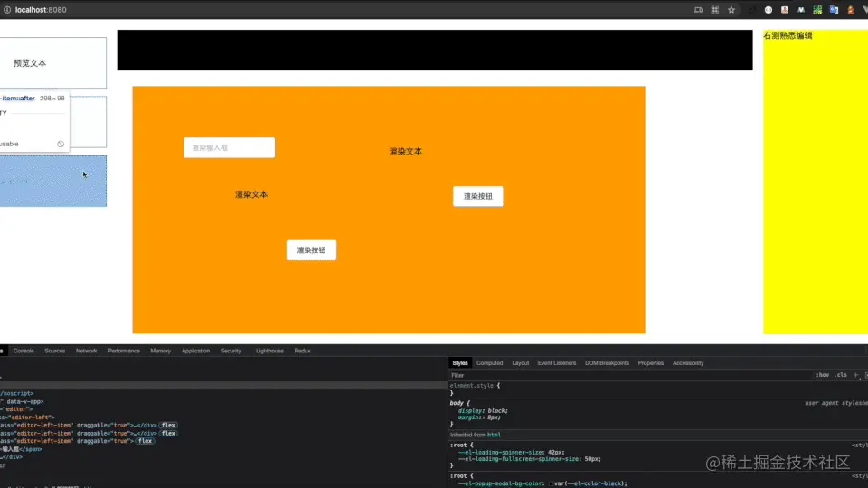
Task: Edit the display: block value
Action: [497, 410]
